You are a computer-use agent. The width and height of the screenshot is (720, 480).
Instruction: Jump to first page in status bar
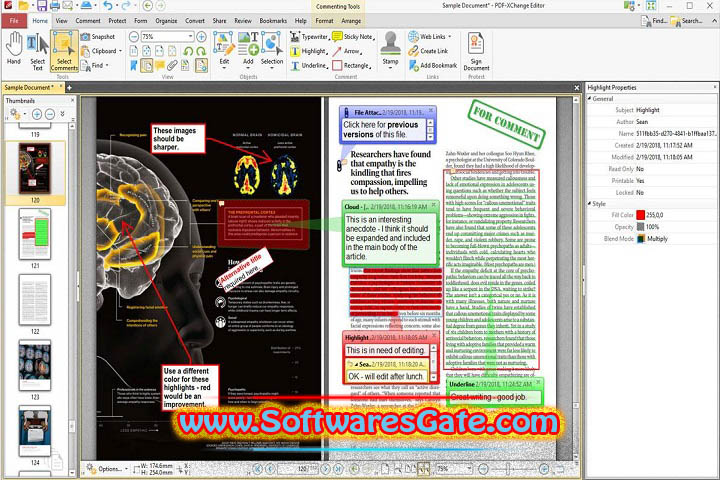point(258,469)
